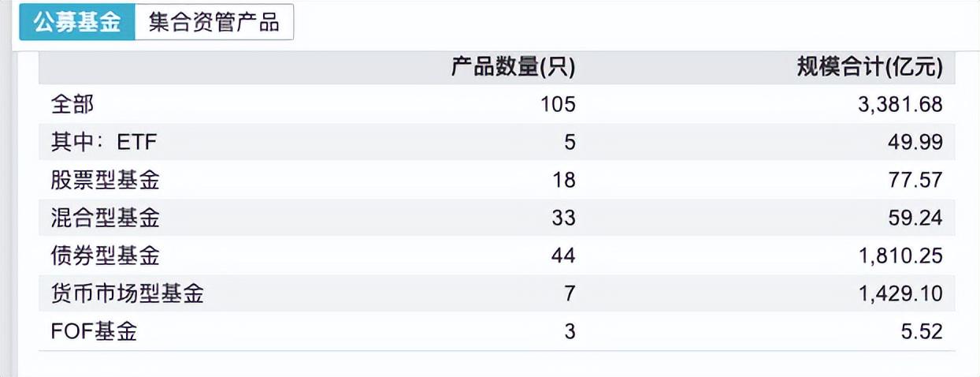Image resolution: width=980 pixels, height=377 pixels.
Task: Click the 产品数量(只) column header
Action: tap(514, 67)
